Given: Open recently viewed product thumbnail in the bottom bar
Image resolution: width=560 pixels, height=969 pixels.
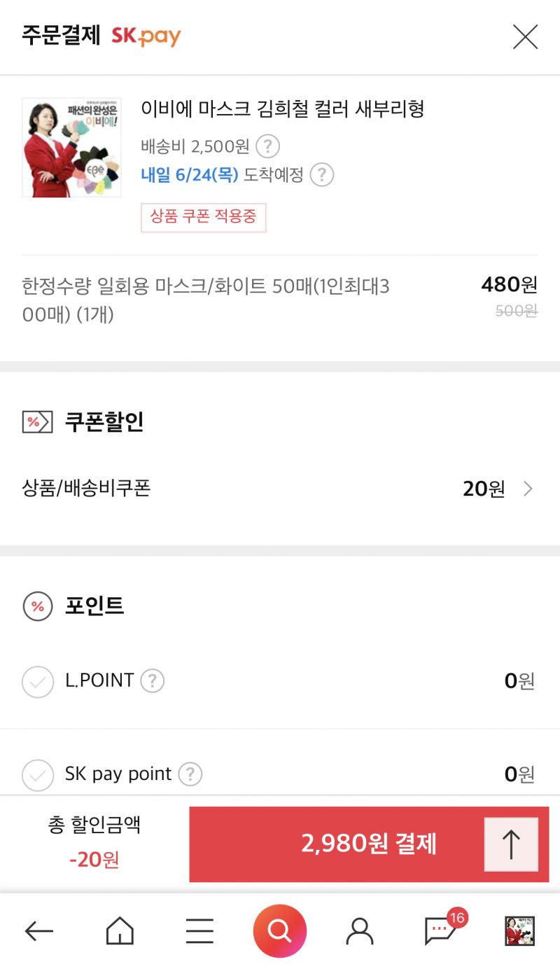Looking at the screenshot, I should (520, 931).
